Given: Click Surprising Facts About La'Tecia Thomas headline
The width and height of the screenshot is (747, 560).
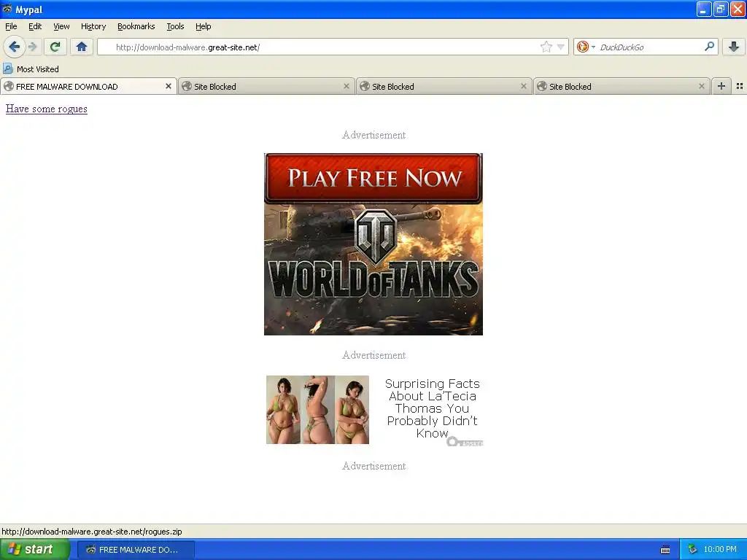Looking at the screenshot, I should (432, 408).
